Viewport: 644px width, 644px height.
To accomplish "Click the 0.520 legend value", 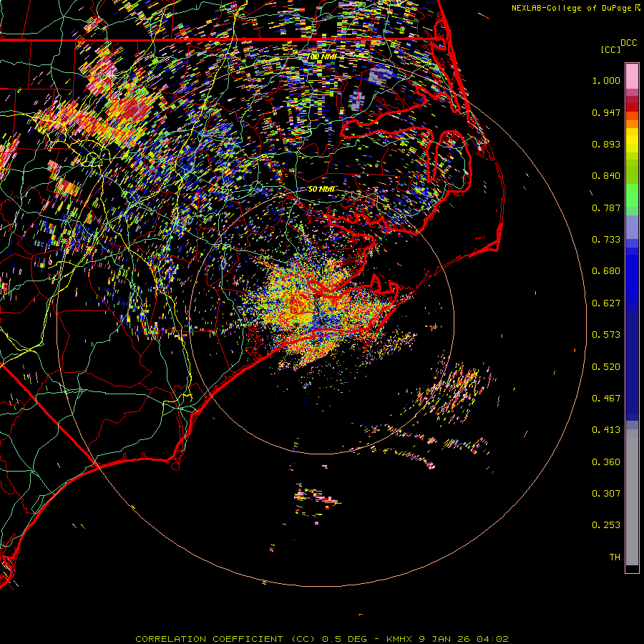I will pos(606,367).
